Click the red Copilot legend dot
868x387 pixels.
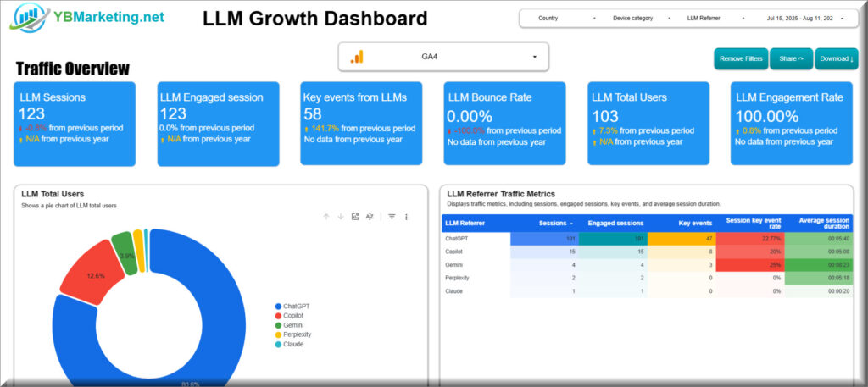tap(278, 316)
